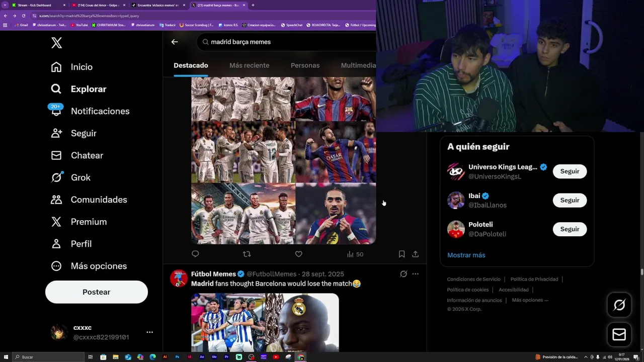Open Fútbol Memes avatar
The width and height of the screenshot is (644, 362).
(179, 278)
